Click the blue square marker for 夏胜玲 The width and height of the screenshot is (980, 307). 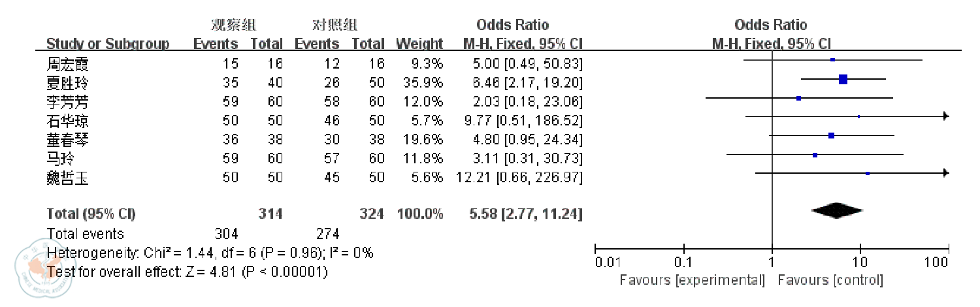coord(843,80)
